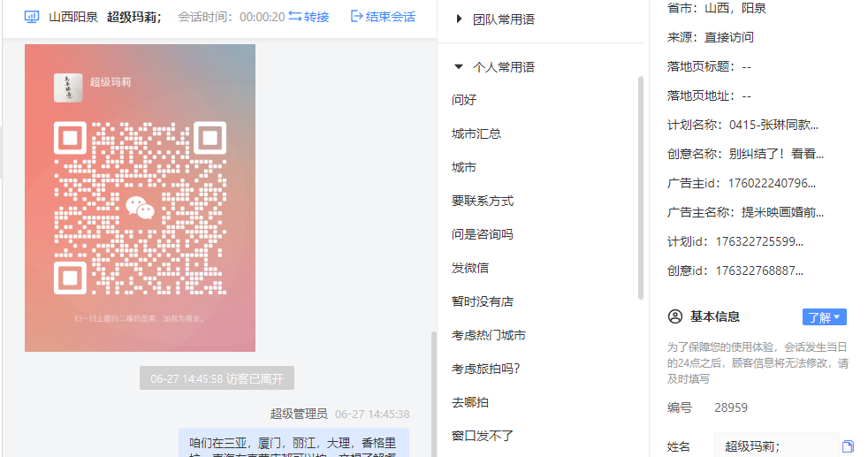Select the 去哪拍 quick phrase
Image resolution: width=868 pixels, height=457 pixels.
tap(470, 403)
